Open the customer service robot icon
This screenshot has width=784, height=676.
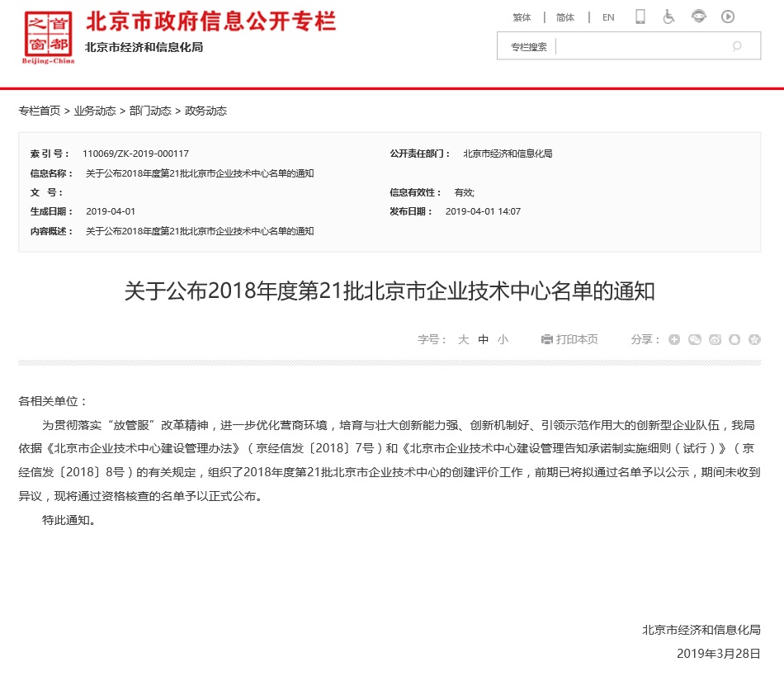(699, 17)
